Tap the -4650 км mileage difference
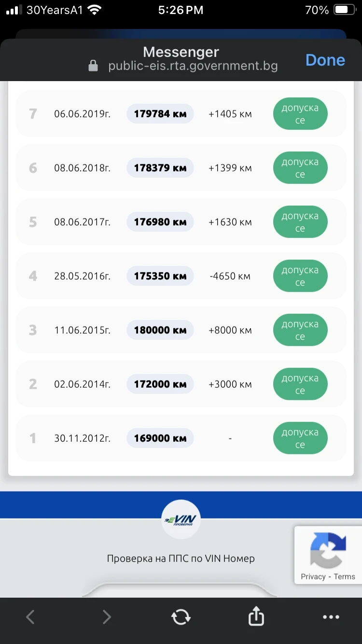This screenshot has width=362, height=644. click(230, 276)
